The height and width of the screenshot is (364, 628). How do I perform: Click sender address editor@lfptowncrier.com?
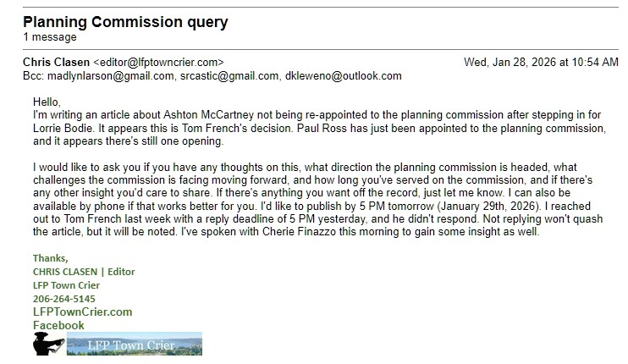coord(159,62)
